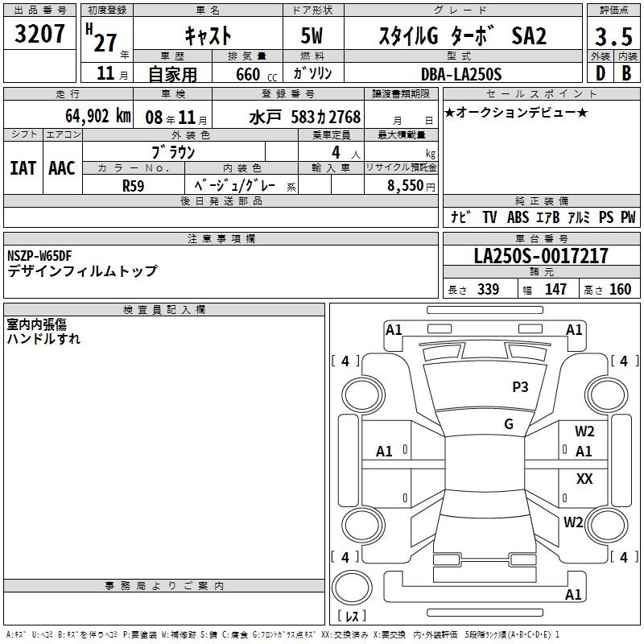The width and height of the screenshot is (644, 644).
Task: Click the A1 mark at the top-right of the car diagram
Action: (x=574, y=330)
